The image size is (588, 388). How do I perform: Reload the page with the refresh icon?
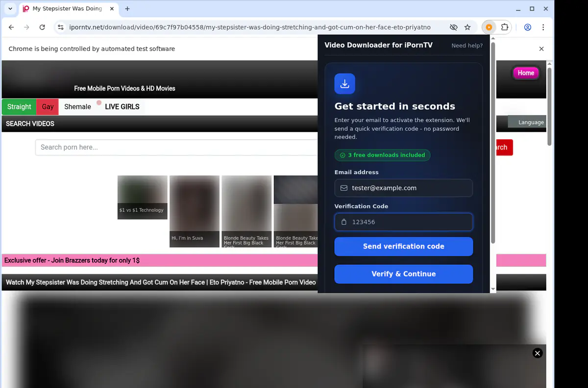point(42,27)
